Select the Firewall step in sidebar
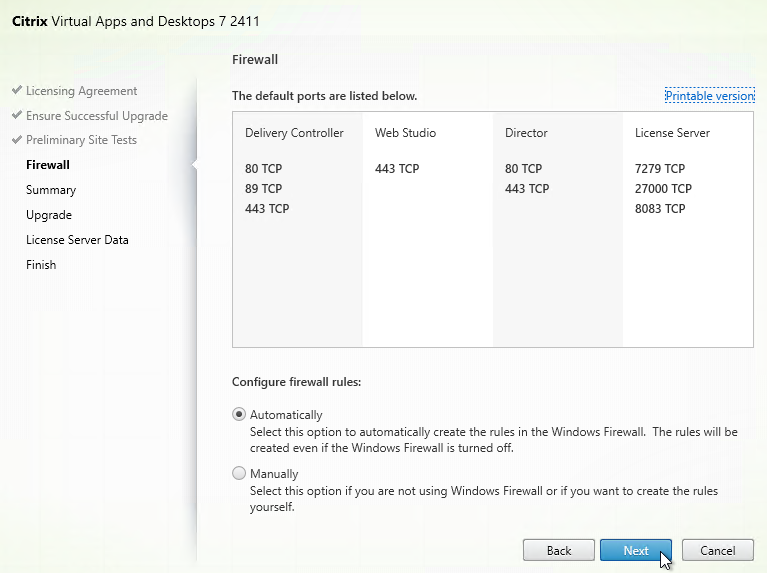This screenshot has height=573, width=767. coord(48,165)
